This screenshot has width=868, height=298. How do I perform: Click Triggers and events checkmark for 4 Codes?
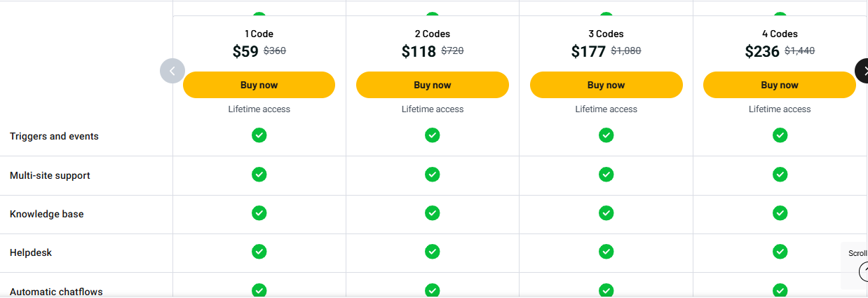pos(780,135)
